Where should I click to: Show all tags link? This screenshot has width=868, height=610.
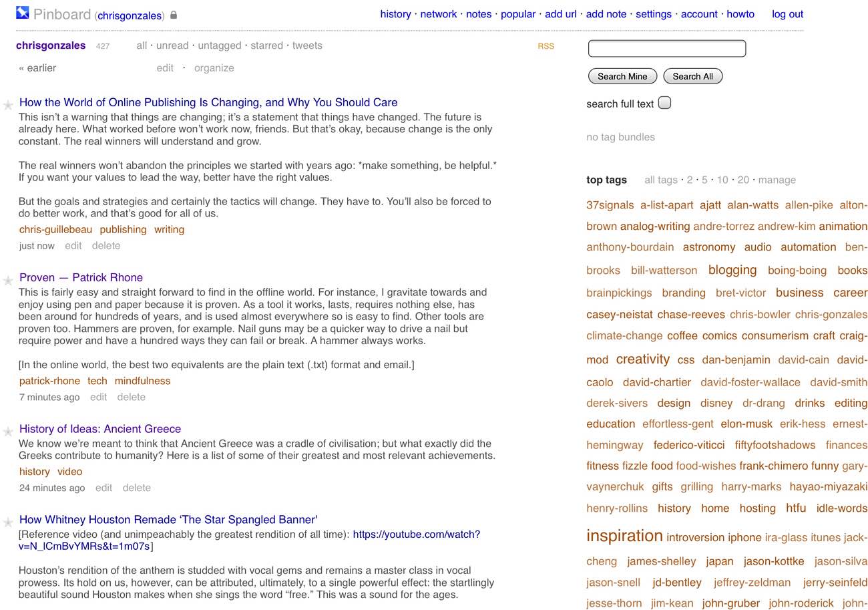pyautogui.click(x=661, y=180)
